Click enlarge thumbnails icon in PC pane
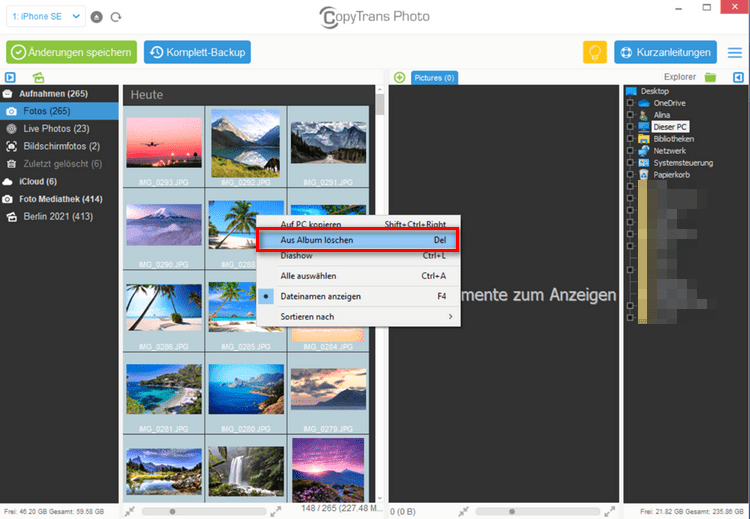This screenshot has height=519, width=750. click(609, 511)
